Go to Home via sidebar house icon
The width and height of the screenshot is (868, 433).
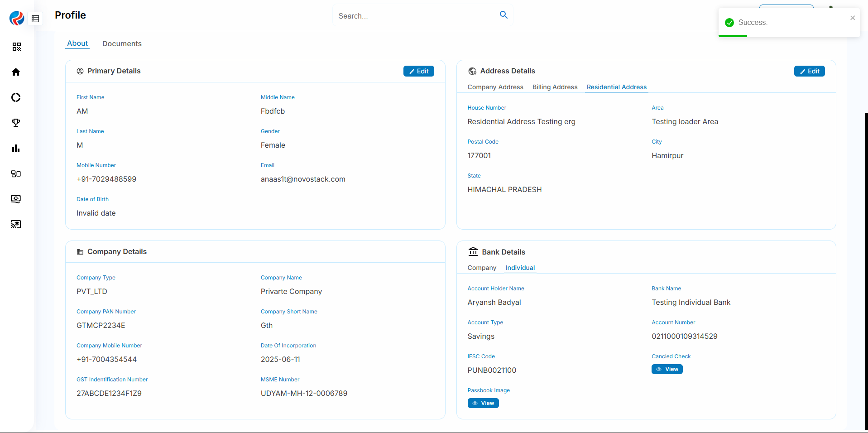[x=16, y=72]
